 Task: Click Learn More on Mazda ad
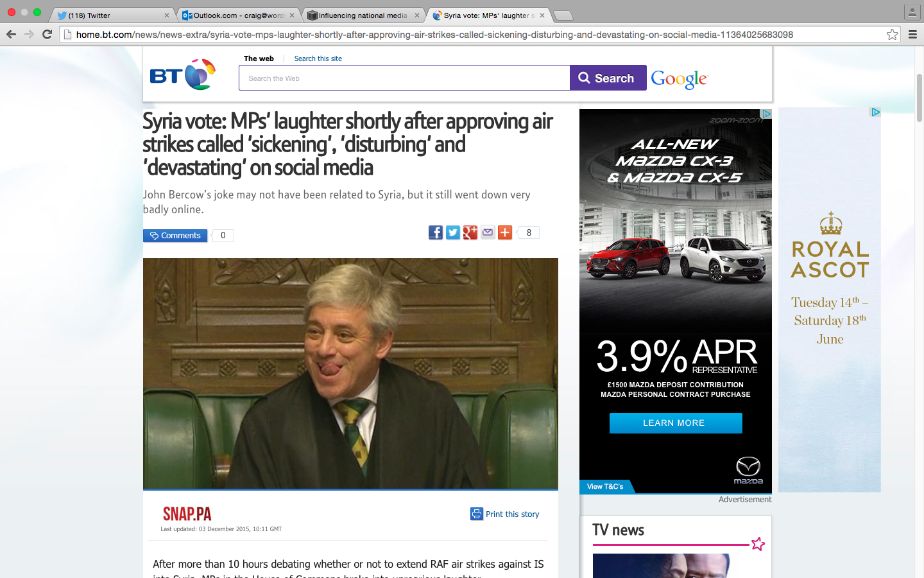coord(676,423)
